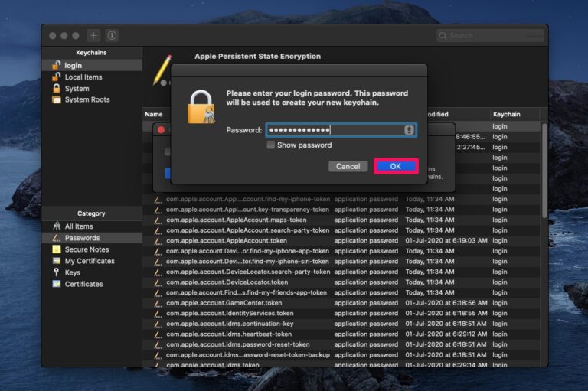Show the Secure Notes category
The width and height of the screenshot is (588, 391).
pyautogui.click(x=92, y=249)
